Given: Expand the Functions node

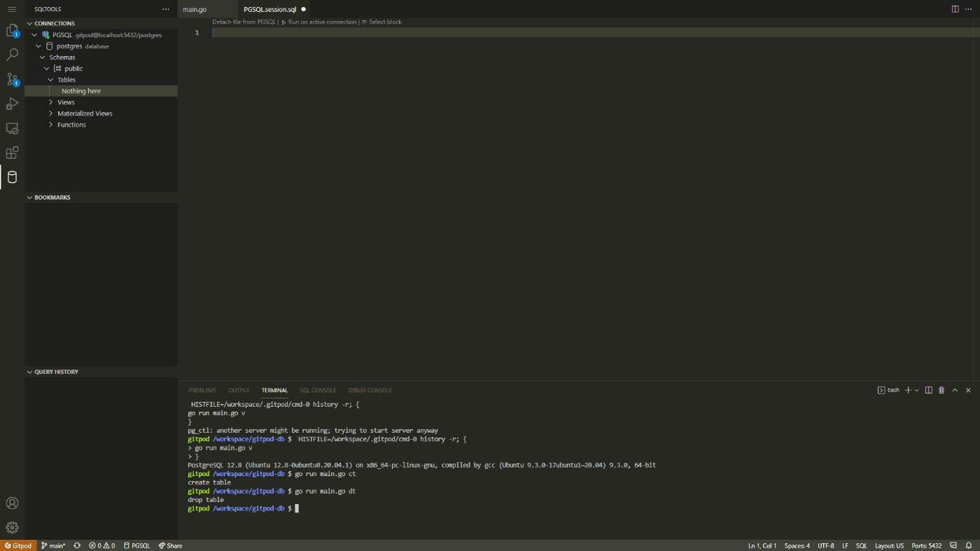Looking at the screenshot, I should 50,125.
